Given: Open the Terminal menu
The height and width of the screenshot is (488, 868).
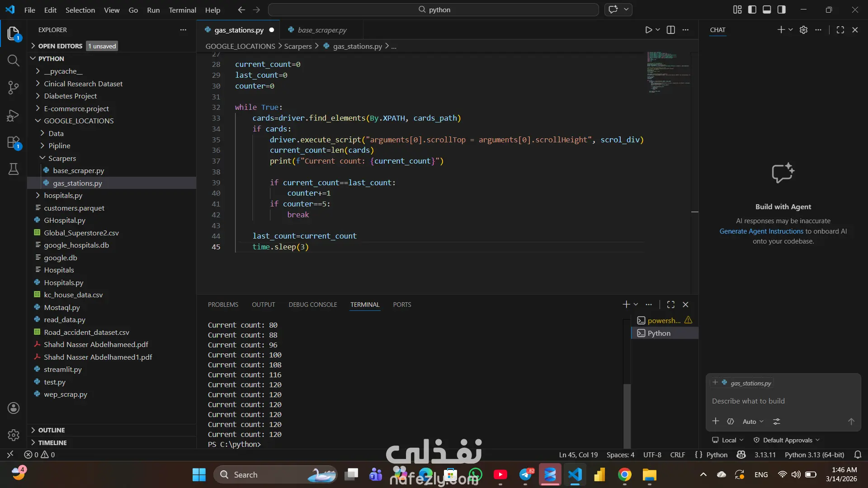Looking at the screenshot, I should 182,10.
